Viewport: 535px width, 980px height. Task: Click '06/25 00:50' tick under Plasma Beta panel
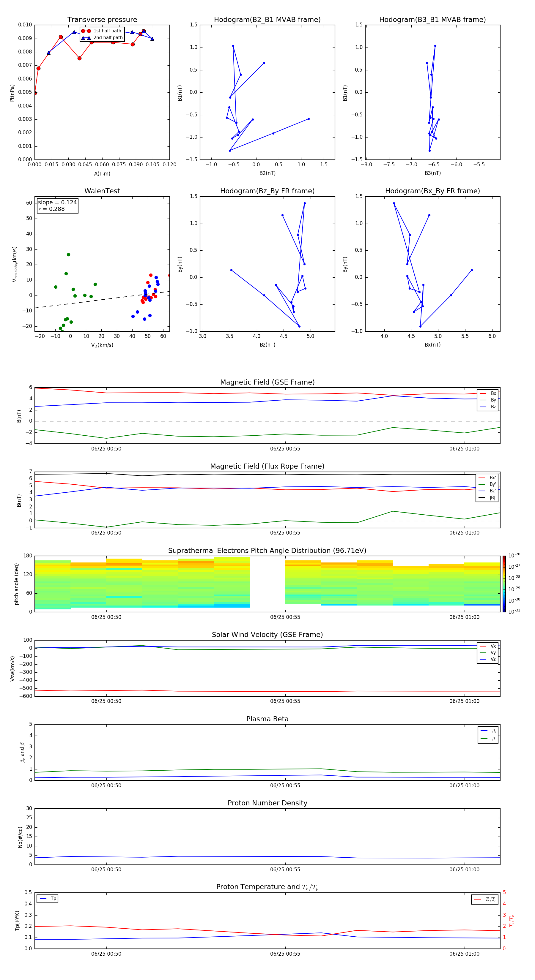coord(106,785)
